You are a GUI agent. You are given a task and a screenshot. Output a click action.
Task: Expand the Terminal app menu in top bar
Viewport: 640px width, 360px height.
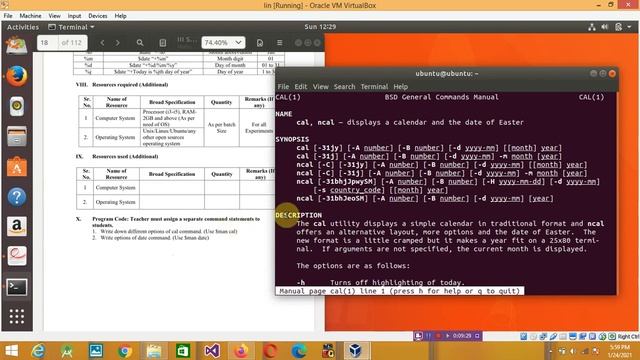(x=71, y=27)
